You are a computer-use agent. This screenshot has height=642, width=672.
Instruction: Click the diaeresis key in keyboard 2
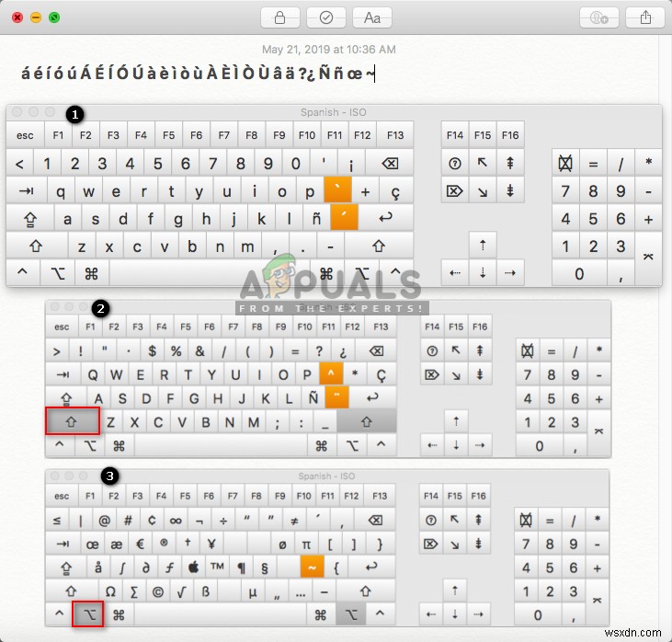(336, 396)
